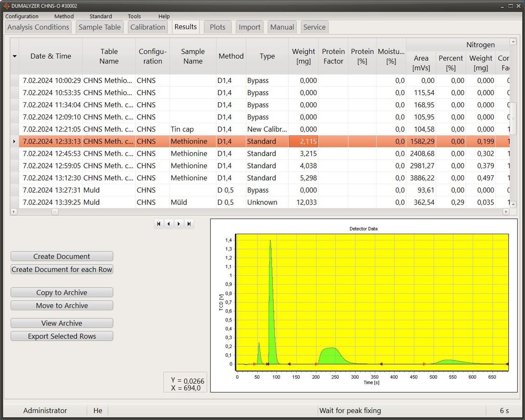The height and width of the screenshot is (420, 525).
Task: Open the table column selector dropdown arrow
Action: pyautogui.click(x=14, y=56)
